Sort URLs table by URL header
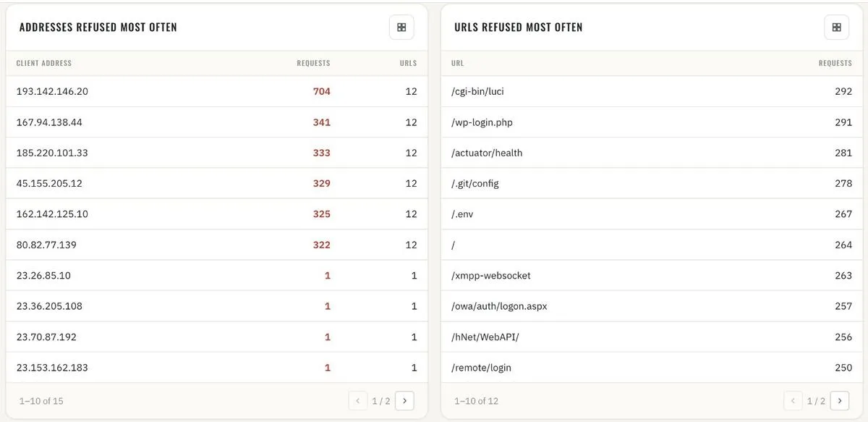This screenshot has height=422, width=868. [458, 64]
